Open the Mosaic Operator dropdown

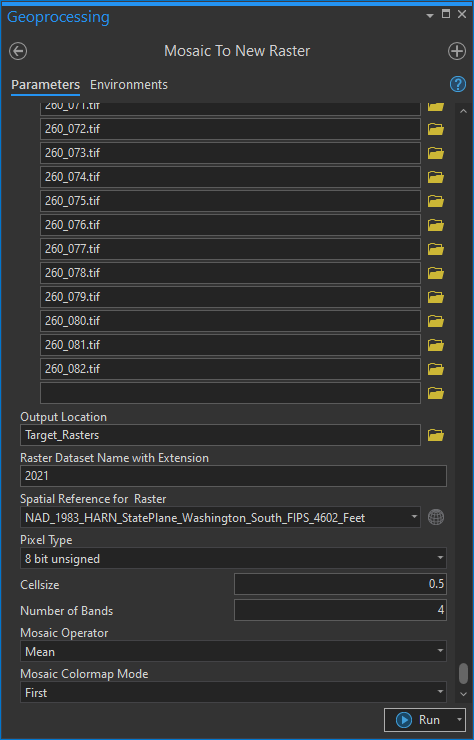(440, 651)
